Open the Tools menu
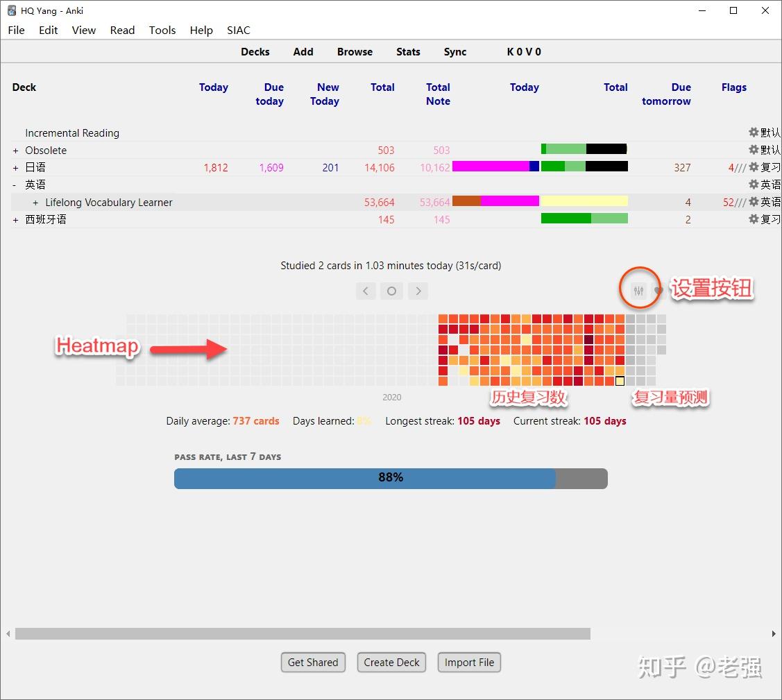Viewport: 782px width, 700px height. coord(162,30)
